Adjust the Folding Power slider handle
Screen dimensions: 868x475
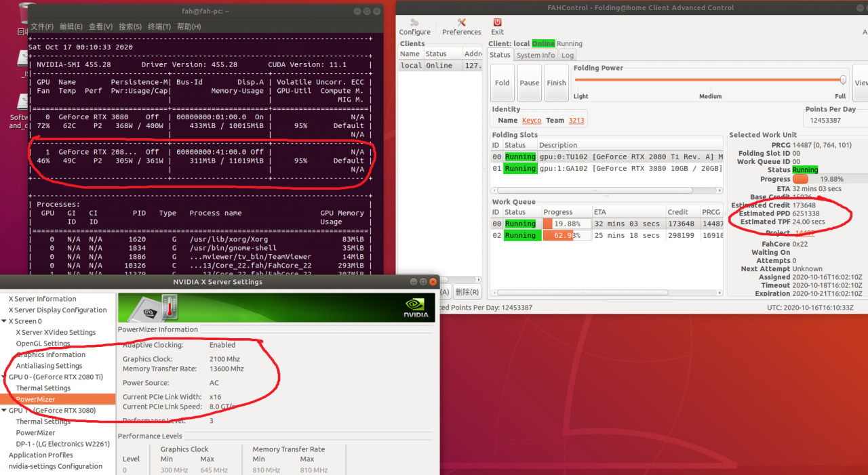843,79
